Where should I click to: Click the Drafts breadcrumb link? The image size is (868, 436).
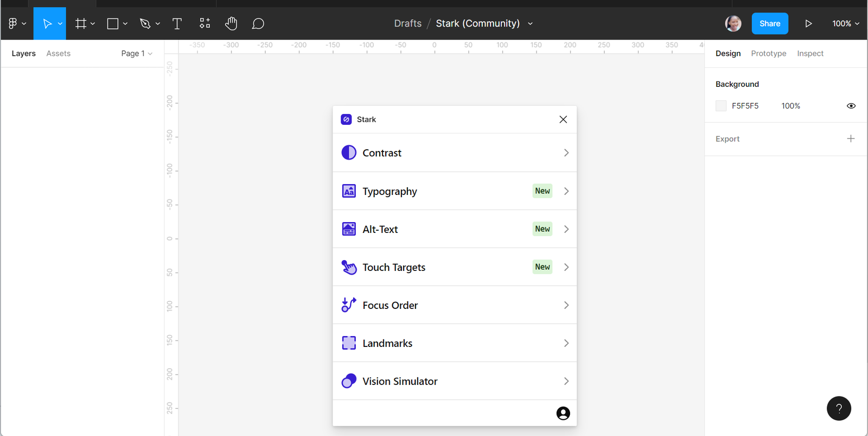click(408, 23)
